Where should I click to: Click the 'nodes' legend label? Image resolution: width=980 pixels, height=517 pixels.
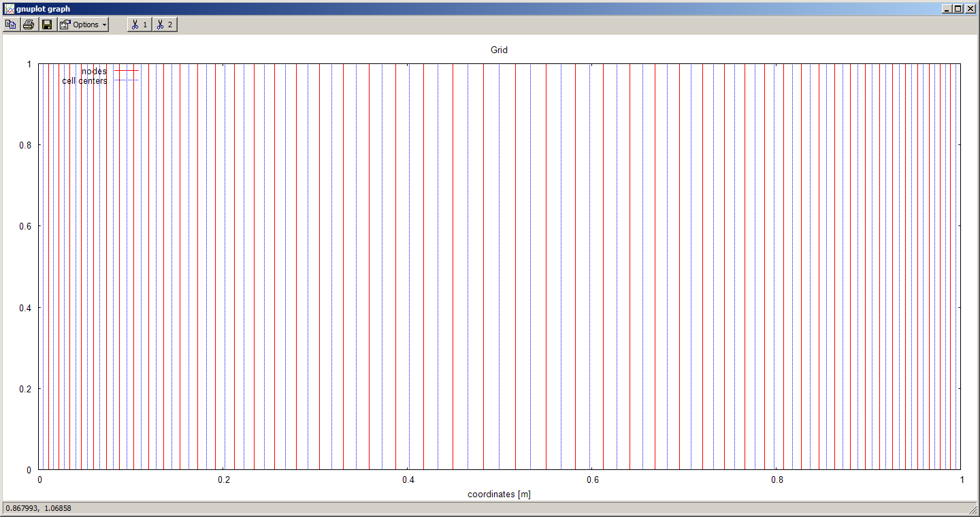pyautogui.click(x=94, y=72)
